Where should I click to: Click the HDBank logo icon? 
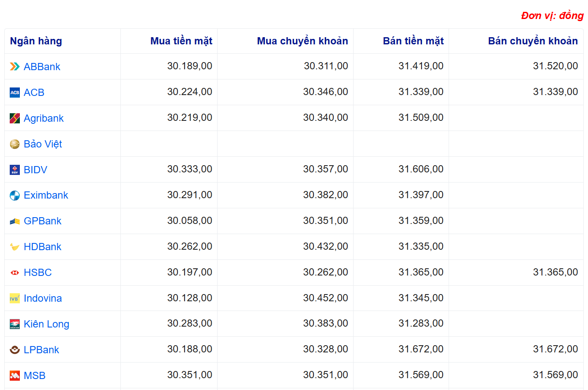click(15, 247)
